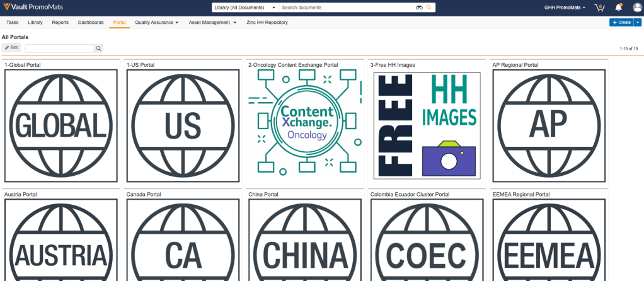Click the '1-19 of 19' count text
This screenshot has height=281, width=644.
pyautogui.click(x=629, y=49)
